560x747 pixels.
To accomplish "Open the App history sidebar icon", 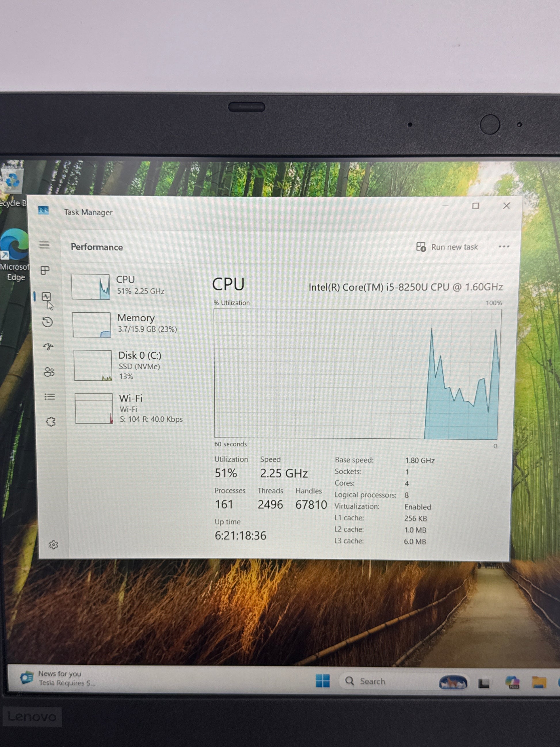I will pos(47,322).
